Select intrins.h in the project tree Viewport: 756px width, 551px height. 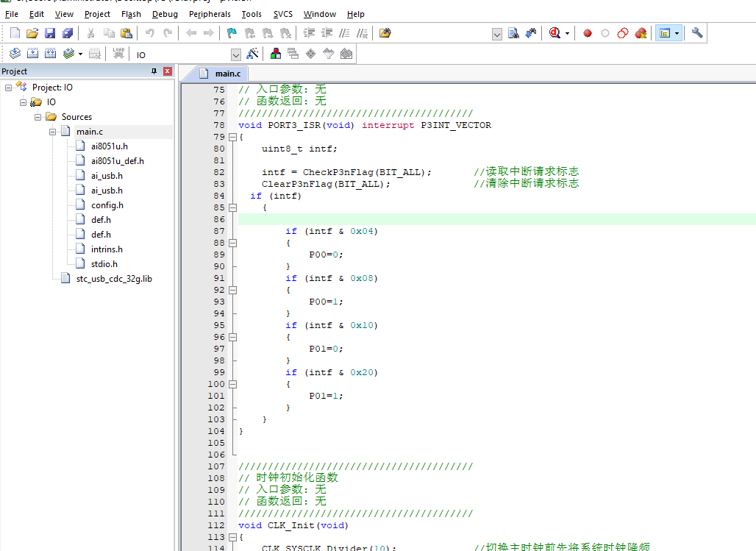[107, 249]
